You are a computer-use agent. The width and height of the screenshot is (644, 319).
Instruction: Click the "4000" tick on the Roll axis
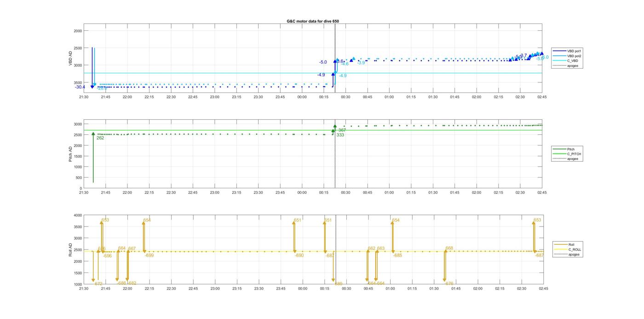click(77, 215)
